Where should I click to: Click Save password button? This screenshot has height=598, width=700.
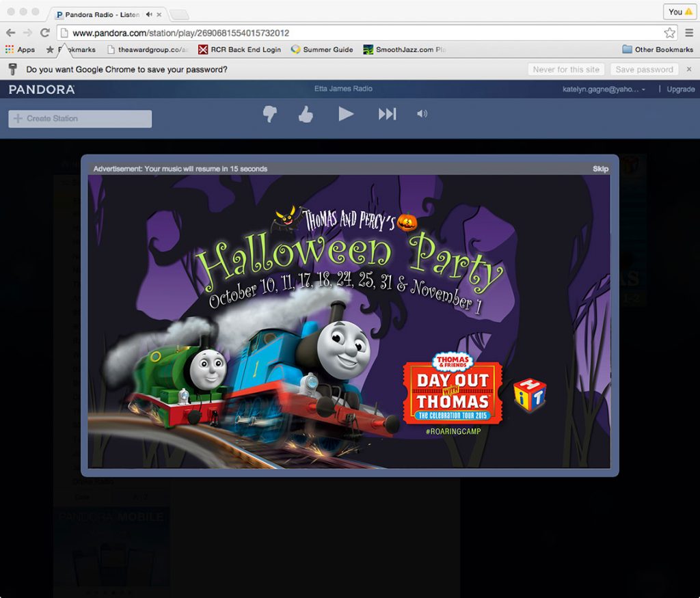pyautogui.click(x=644, y=69)
